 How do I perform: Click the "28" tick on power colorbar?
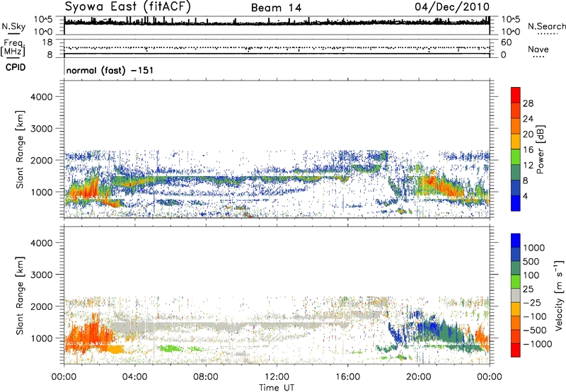pos(528,103)
